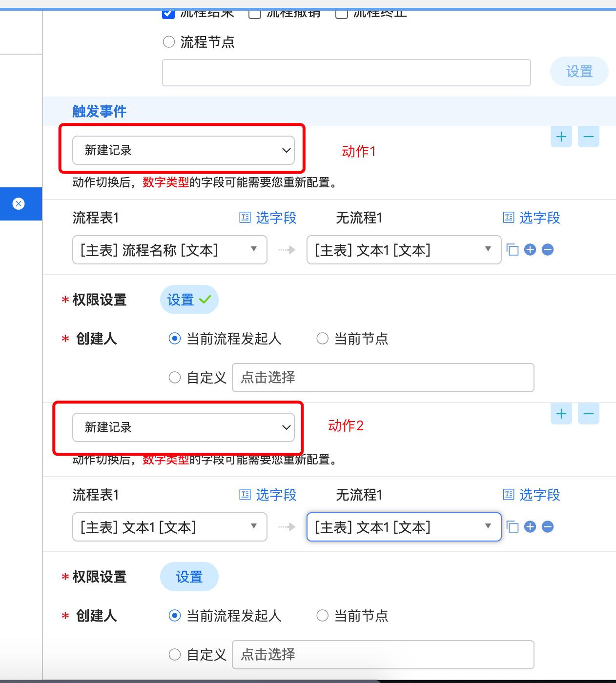Add a field mapping row in second action

pos(530,527)
